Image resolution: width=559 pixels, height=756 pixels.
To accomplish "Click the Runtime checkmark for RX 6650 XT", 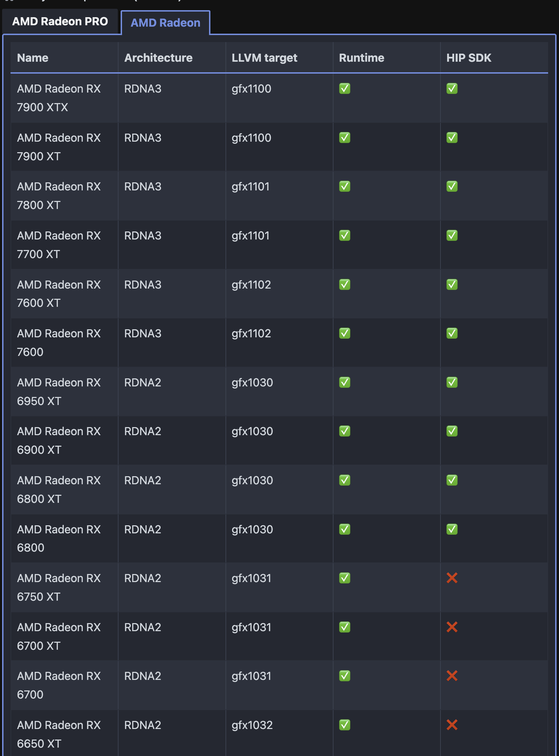I will coord(344,725).
